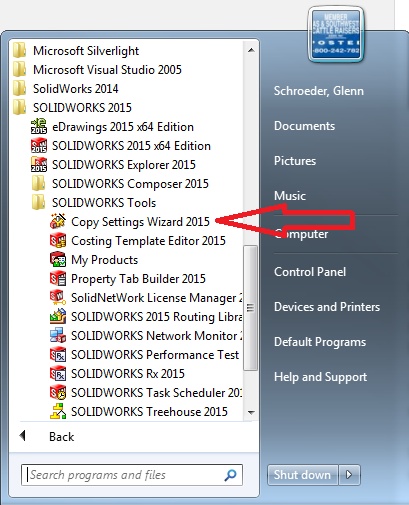Click the SOLIDWORKS Task Scheduler icon
Screen dimensions: 409x505
tap(58, 392)
